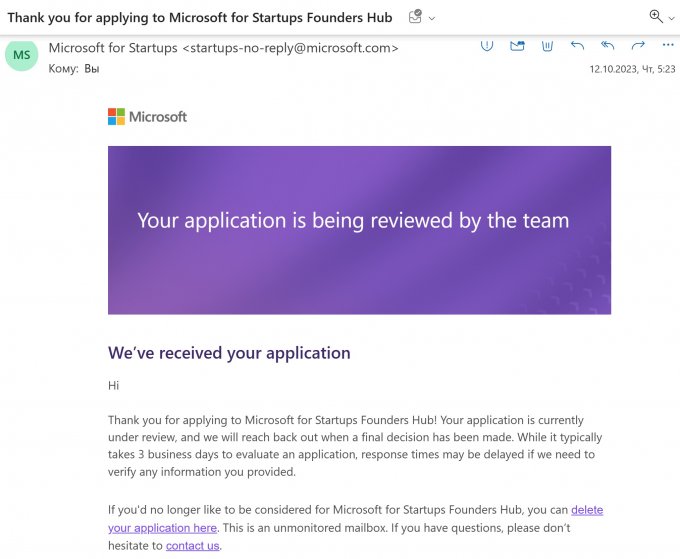680x559 pixels.
Task: Click the Reply All arrow icon
Action: tap(608, 46)
